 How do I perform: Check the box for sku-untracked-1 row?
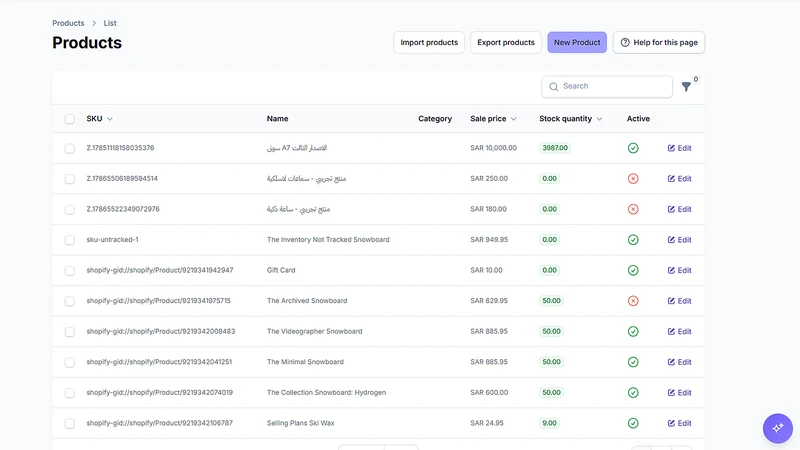click(x=70, y=240)
